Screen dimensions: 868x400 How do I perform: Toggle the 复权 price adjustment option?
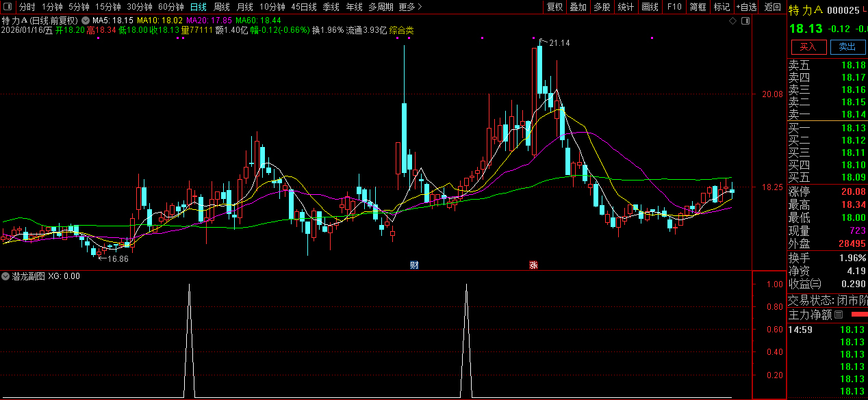[554, 7]
